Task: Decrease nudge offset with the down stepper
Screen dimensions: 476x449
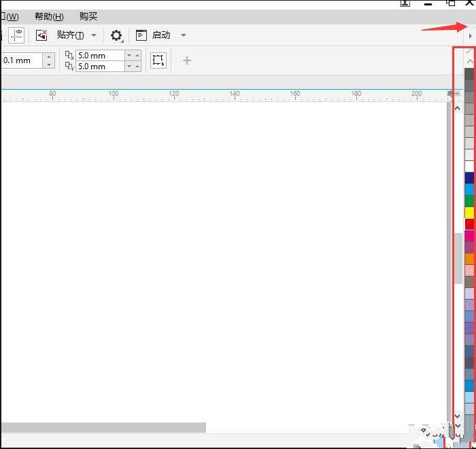Action: pos(49,65)
